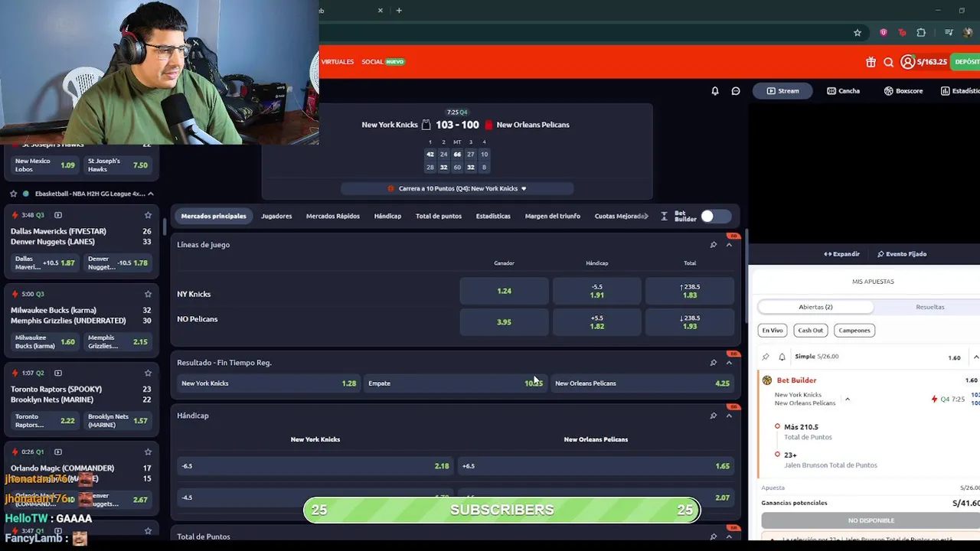Screen dimensions: 980x551
Task: Filter open bets by En Vivo
Action: point(772,331)
